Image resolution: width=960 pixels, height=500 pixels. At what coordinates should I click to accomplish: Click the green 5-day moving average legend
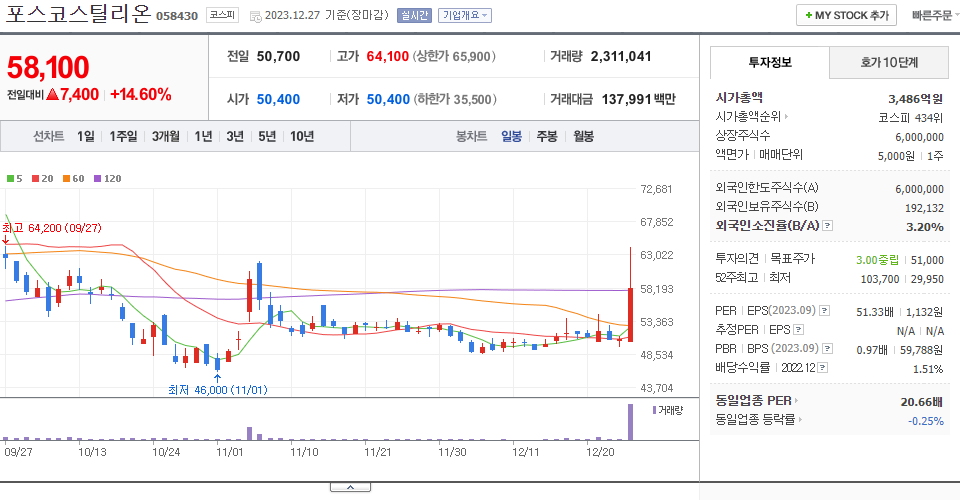pyautogui.click(x=14, y=179)
